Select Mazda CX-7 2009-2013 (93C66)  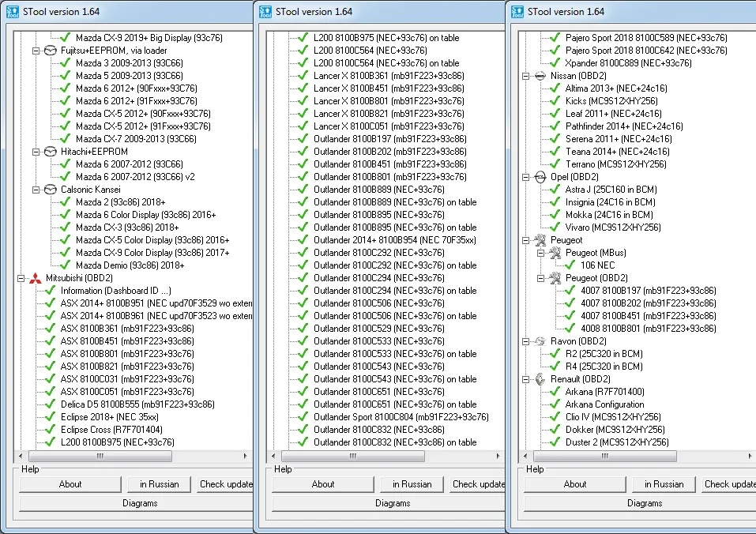tap(136, 139)
